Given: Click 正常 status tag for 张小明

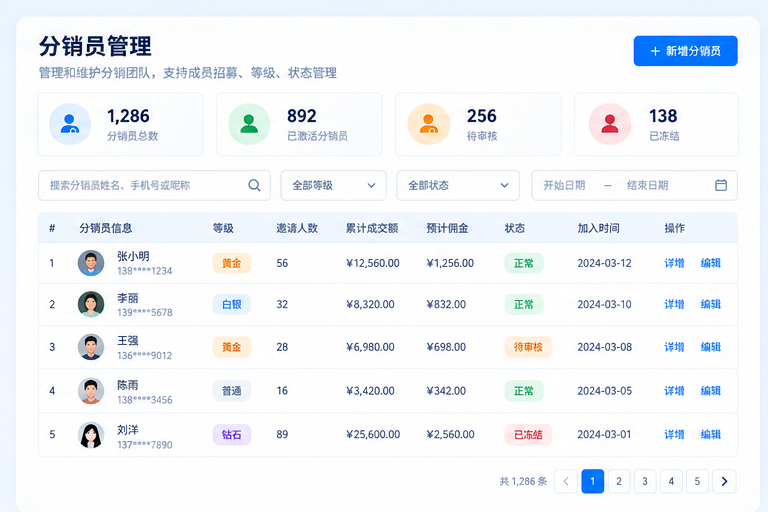Looking at the screenshot, I should (x=524, y=263).
